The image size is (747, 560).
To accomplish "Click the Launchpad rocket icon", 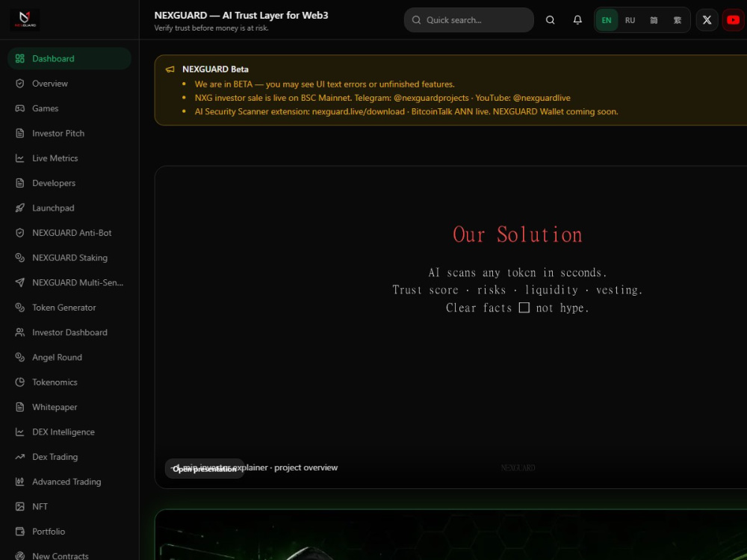I will [19, 208].
